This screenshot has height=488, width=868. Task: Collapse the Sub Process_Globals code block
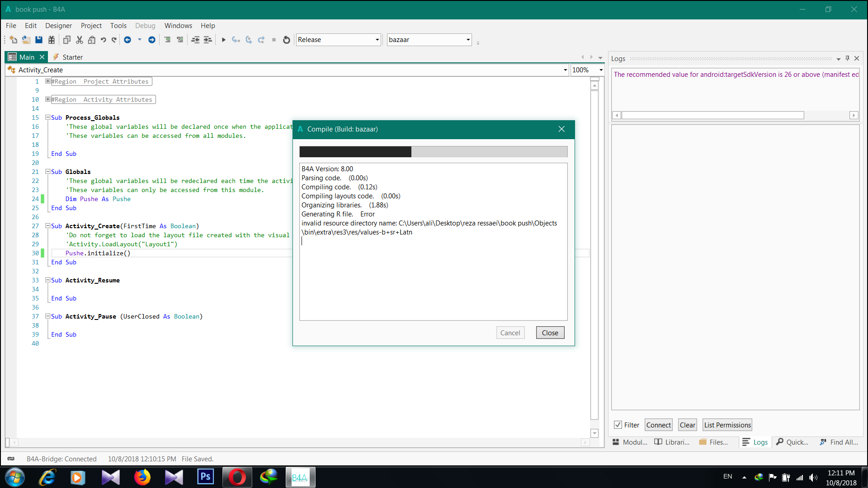pos(47,117)
